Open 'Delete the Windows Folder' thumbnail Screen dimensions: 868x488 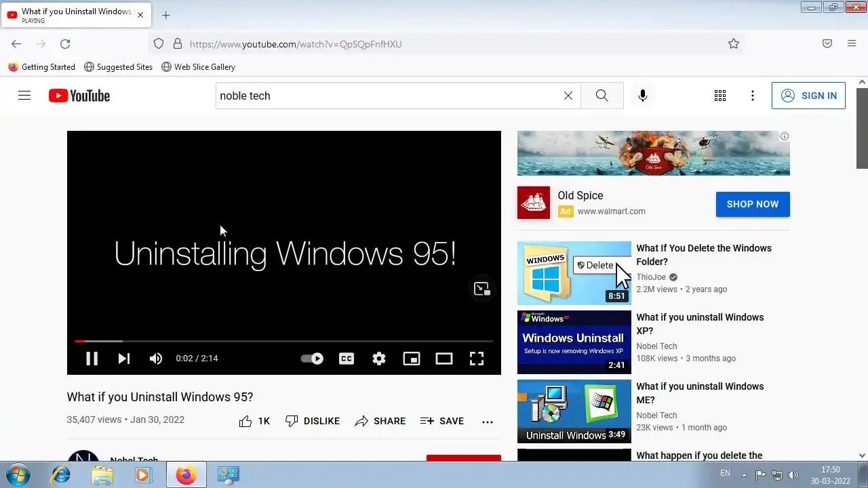tap(574, 273)
